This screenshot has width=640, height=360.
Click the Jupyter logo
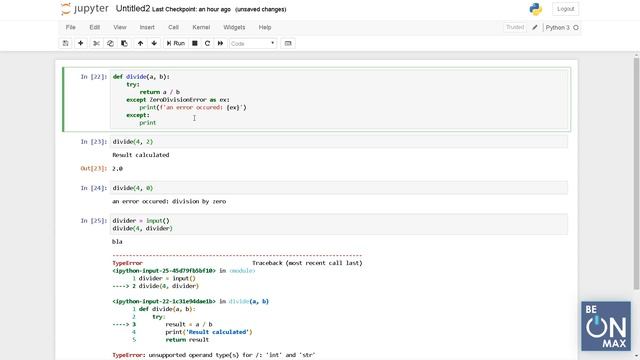pos(85,9)
